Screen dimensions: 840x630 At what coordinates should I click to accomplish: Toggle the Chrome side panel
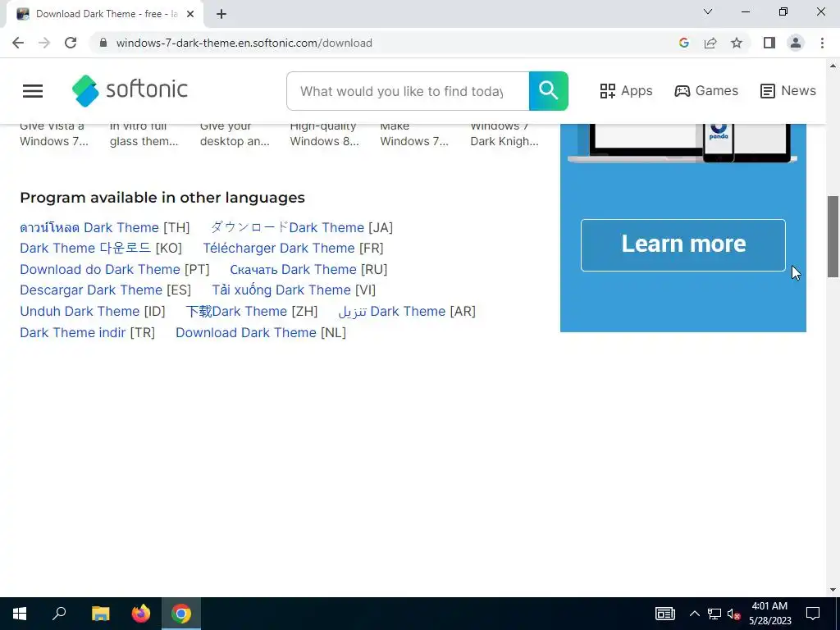(x=769, y=43)
